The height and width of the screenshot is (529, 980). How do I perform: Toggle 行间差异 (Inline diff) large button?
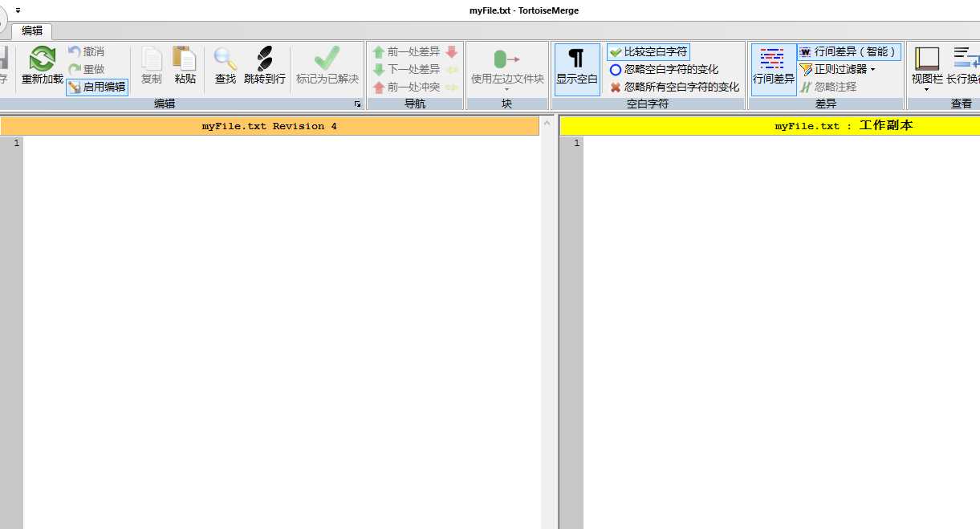pos(774,69)
